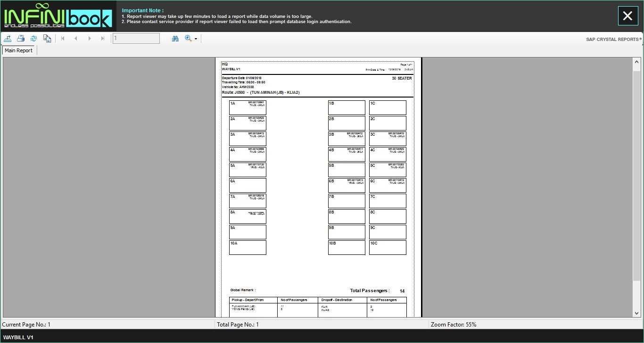Go to last page of report

(x=103, y=39)
